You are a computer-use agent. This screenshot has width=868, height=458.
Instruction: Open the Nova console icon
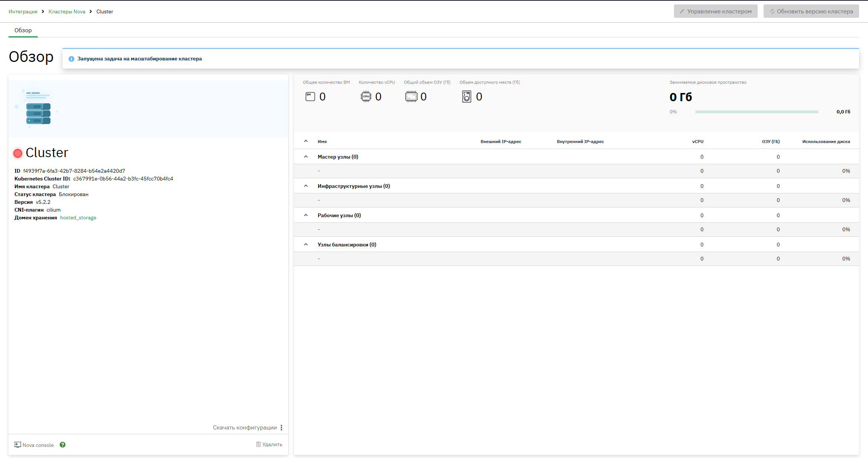point(18,445)
